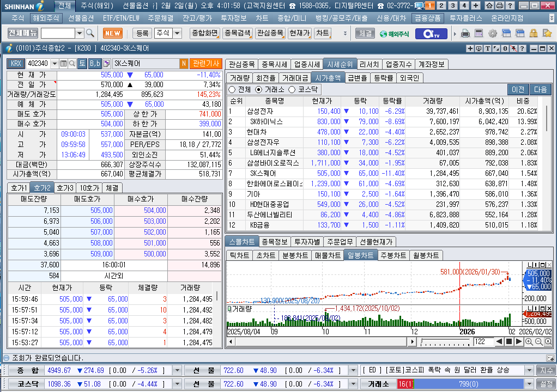557x392 pixels.
Task: Click the 토 icon beside stock code
Action: click(x=82, y=64)
